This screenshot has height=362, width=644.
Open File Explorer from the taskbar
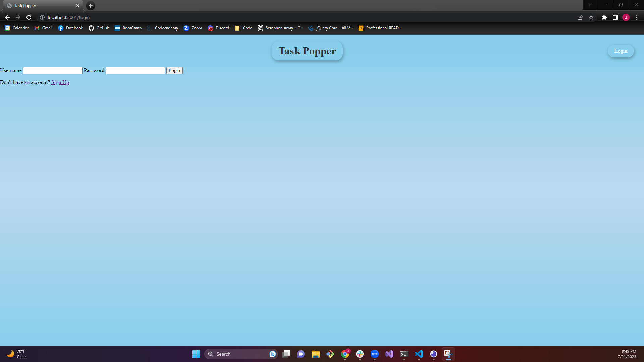(x=316, y=354)
